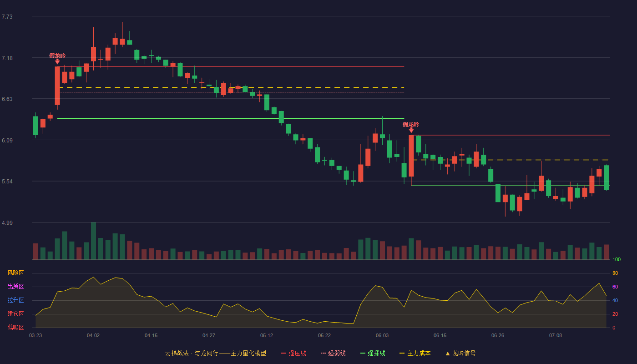
Task: Click the 05-22 date label
Action: pyautogui.click(x=324, y=335)
